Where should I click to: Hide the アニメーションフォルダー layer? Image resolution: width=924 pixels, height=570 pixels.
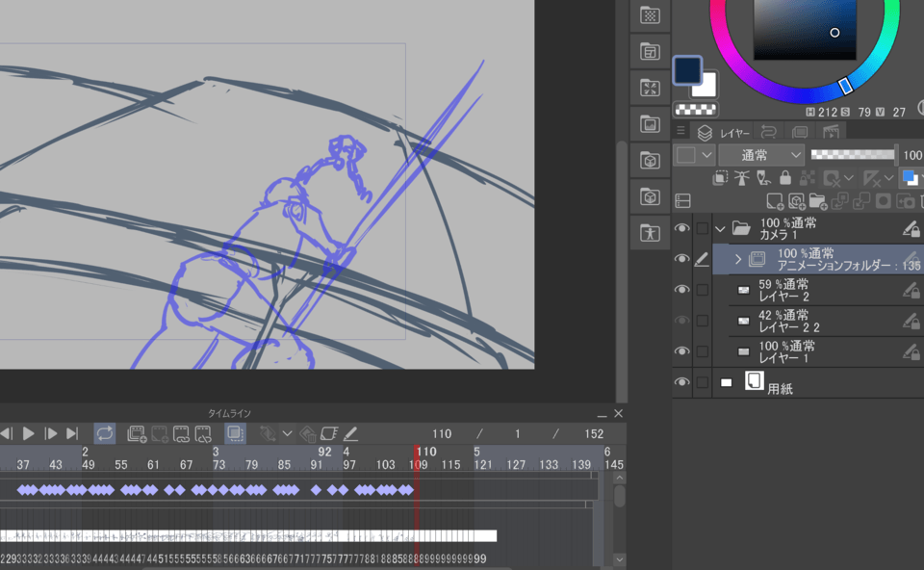(x=681, y=259)
